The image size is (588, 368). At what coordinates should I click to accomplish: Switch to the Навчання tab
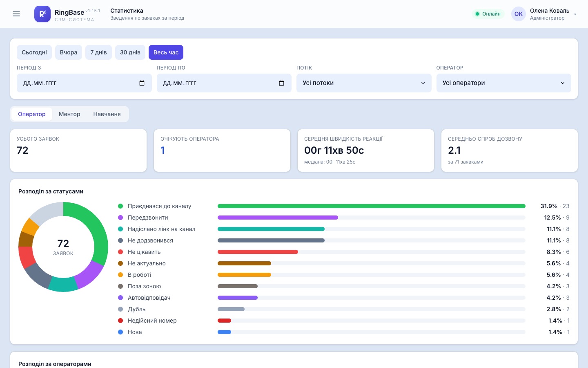pos(107,114)
